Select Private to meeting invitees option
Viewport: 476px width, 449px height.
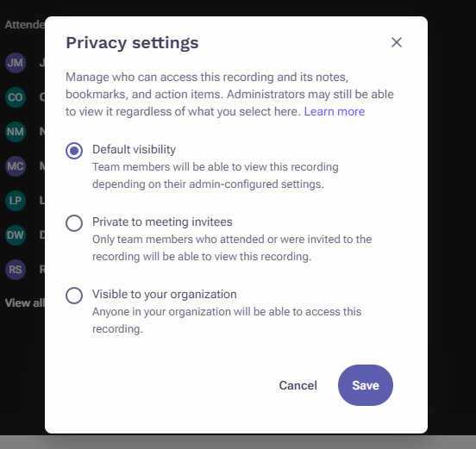click(74, 223)
